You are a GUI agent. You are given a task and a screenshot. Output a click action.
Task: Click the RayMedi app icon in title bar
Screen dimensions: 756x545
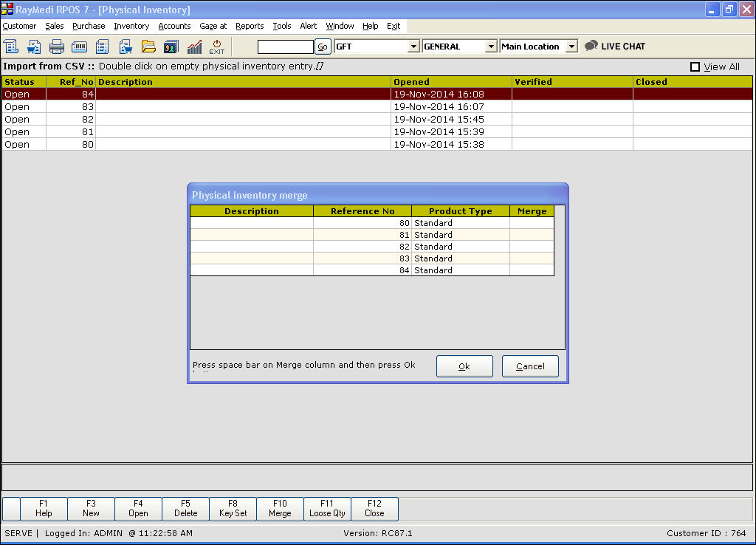coord(7,9)
